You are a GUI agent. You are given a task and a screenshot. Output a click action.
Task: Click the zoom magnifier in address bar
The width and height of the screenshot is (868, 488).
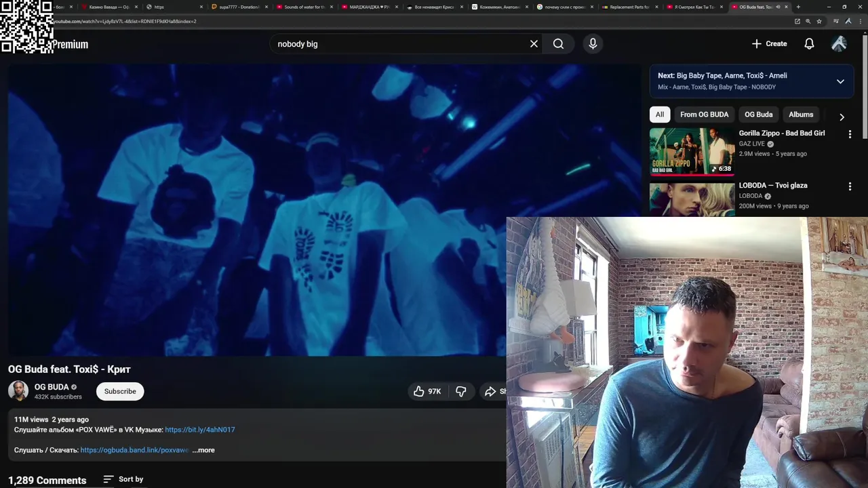click(808, 21)
